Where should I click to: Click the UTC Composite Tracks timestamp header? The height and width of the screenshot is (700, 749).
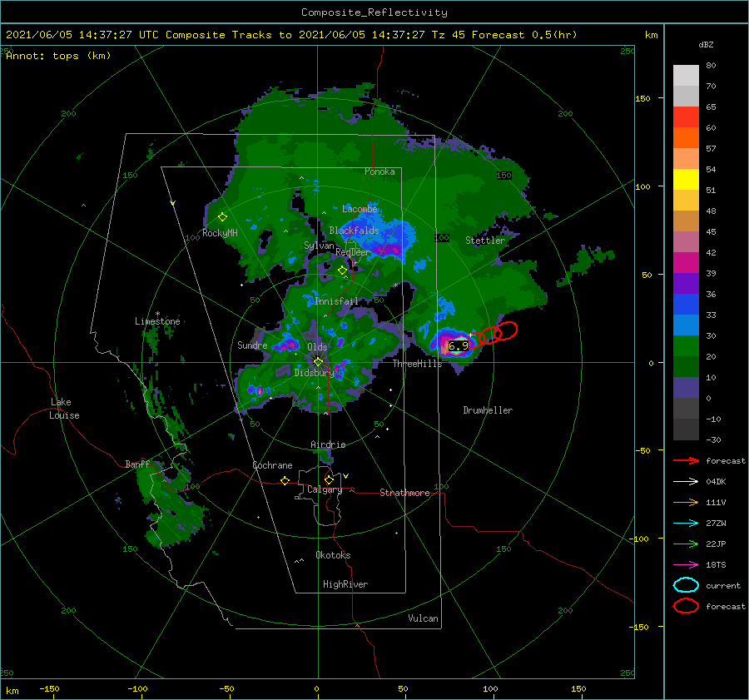(x=291, y=35)
